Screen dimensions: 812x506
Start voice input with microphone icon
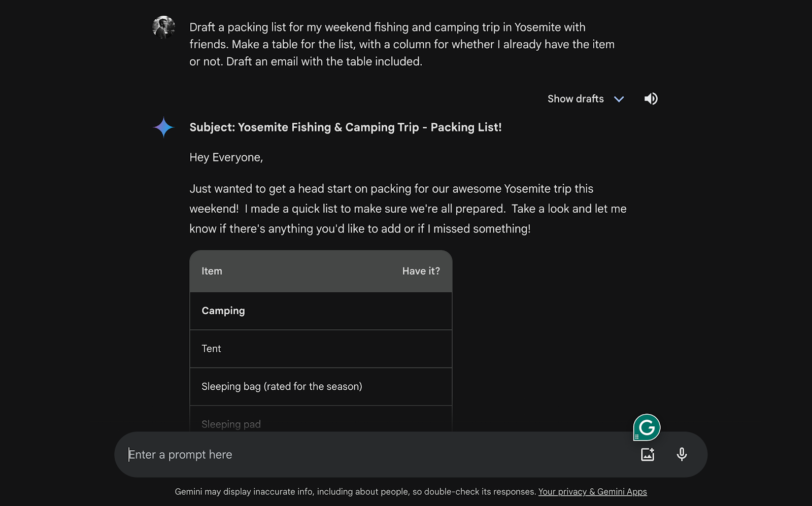pyautogui.click(x=682, y=454)
